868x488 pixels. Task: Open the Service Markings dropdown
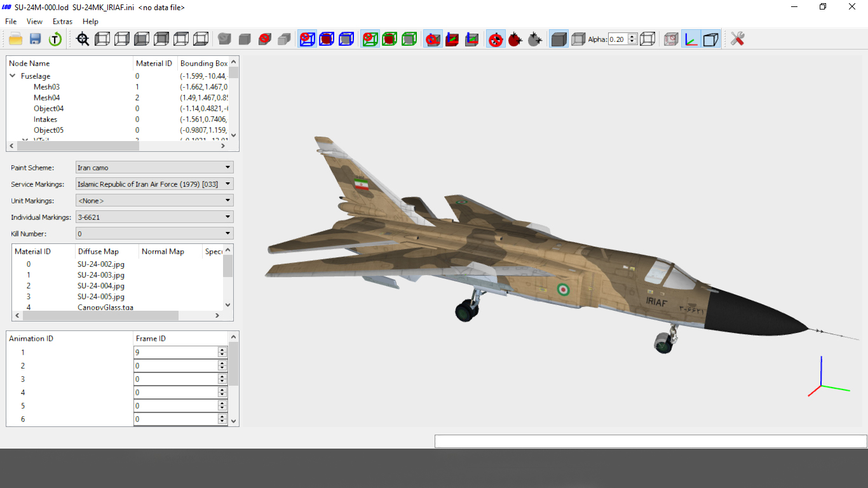click(x=154, y=184)
